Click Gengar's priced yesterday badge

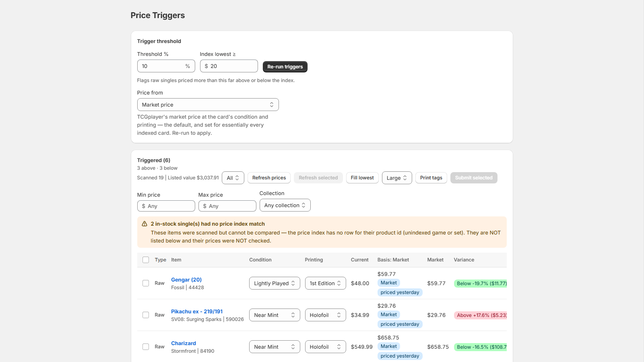pyautogui.click(x=400, y=292)
